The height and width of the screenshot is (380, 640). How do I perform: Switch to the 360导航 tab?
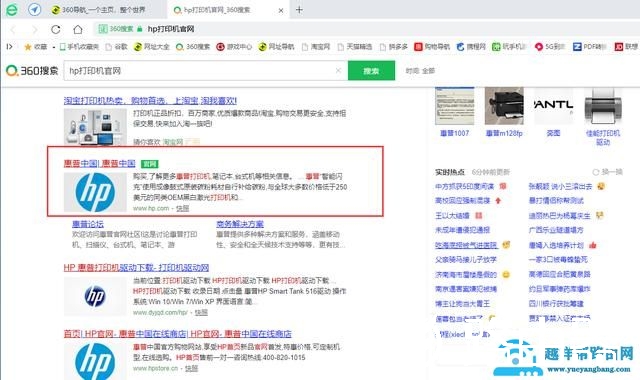pos(104,10)
